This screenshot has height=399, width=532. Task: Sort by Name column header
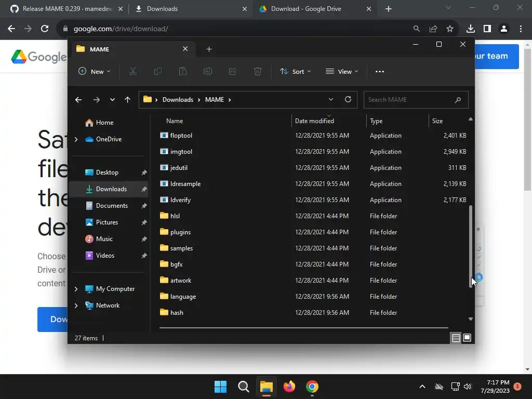pyautogui.click(x=175, y=121)
